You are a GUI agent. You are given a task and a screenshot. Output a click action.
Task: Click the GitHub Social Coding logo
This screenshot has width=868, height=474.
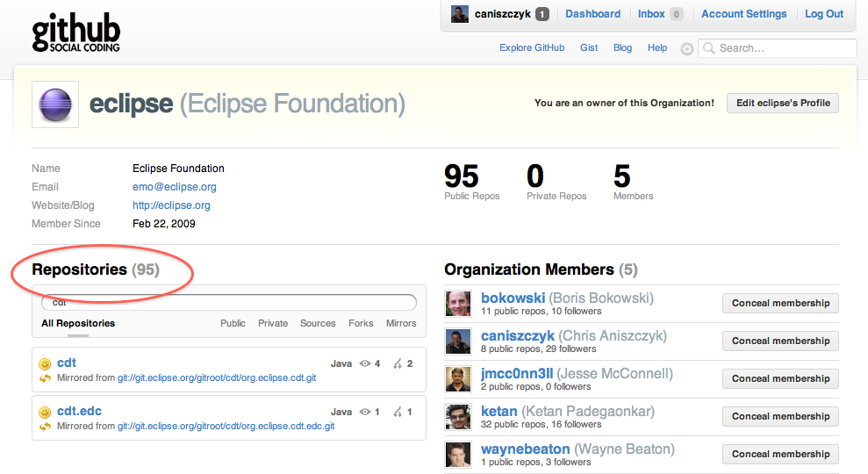coord(75,33)
